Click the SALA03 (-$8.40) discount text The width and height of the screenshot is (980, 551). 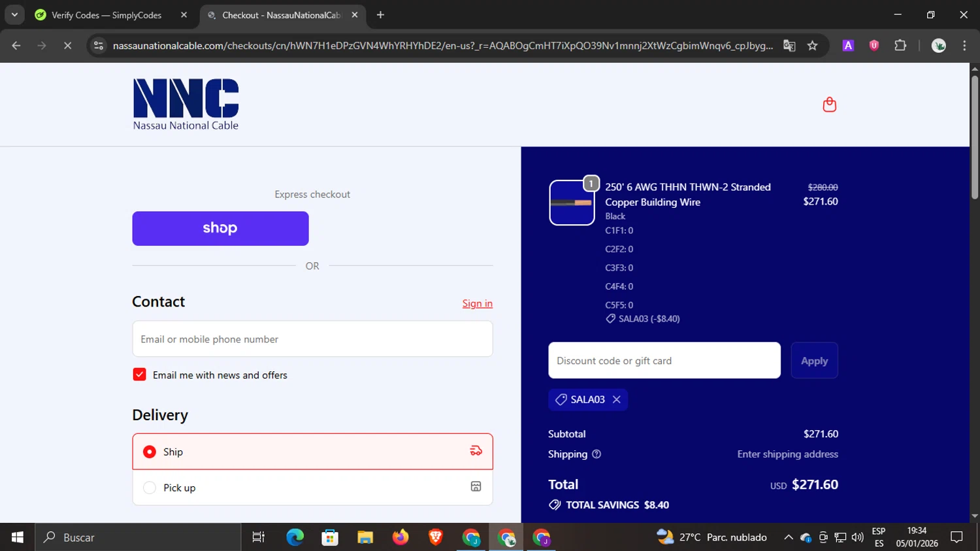(649, 319)
